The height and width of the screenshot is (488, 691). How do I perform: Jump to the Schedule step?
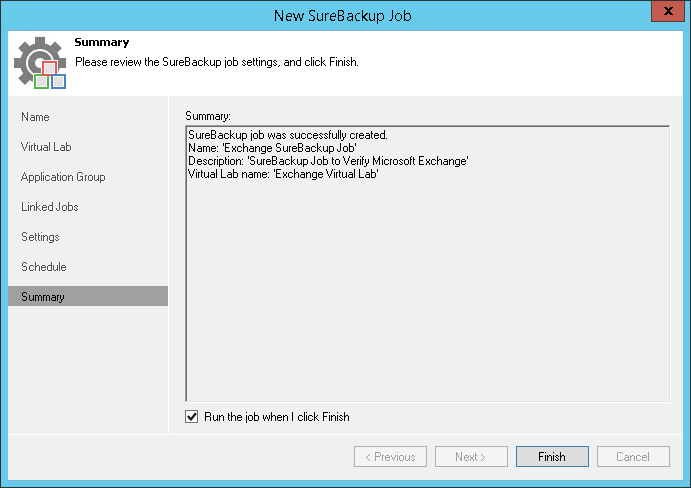pos(44,267)
